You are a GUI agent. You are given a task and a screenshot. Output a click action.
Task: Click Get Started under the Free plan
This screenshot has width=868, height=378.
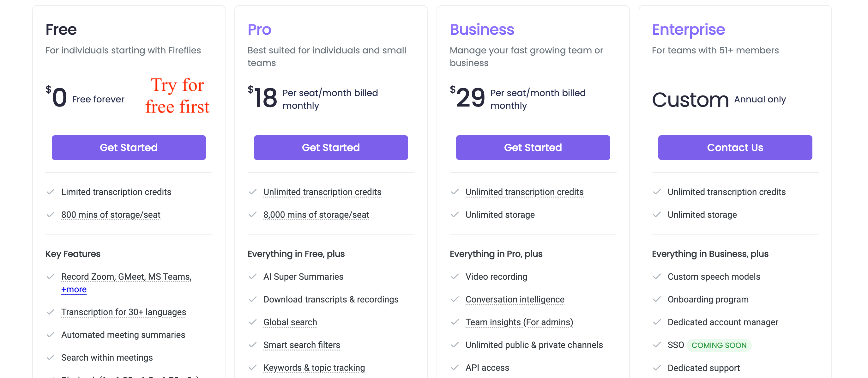click(x=129, y=147)
